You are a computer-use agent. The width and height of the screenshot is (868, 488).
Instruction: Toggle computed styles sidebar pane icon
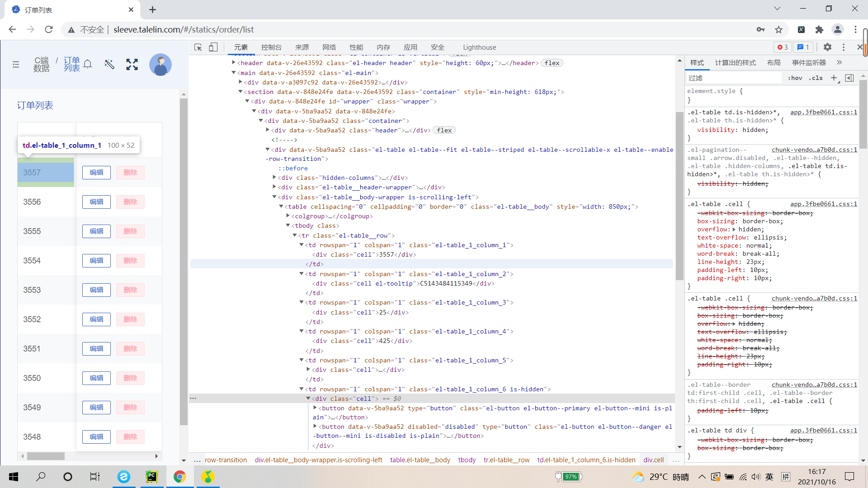point(849,78)
